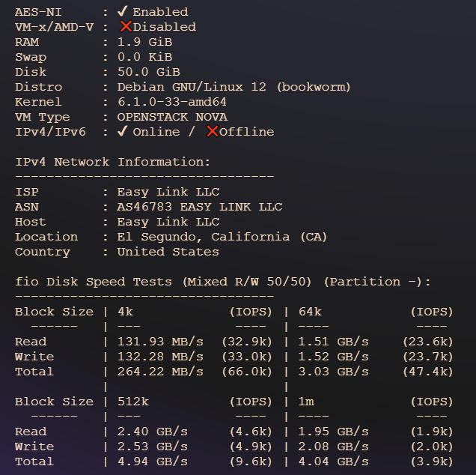Click the 512k write IOPS (4.9k)
476x475 pixels.
pyautogui.click(x=251, y=447)
